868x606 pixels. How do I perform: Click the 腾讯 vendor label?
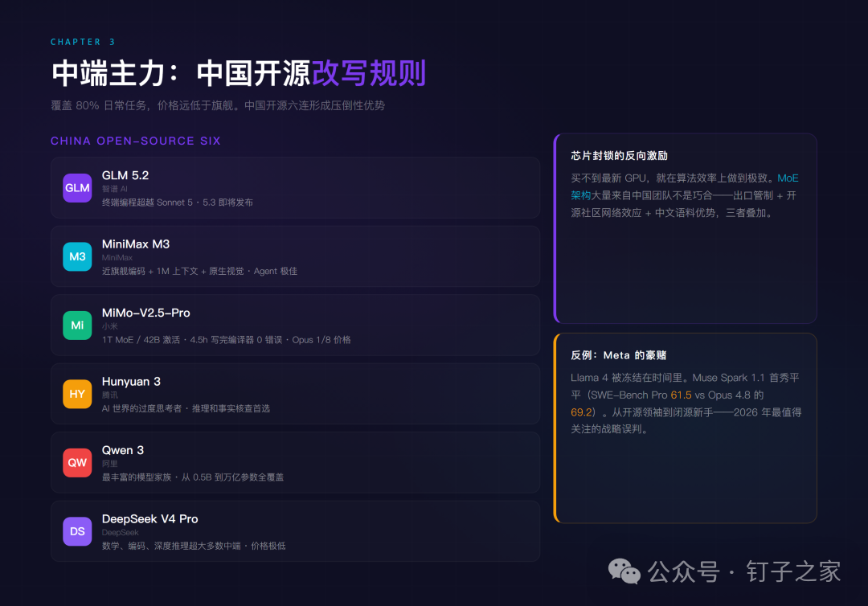click(109, 395)
